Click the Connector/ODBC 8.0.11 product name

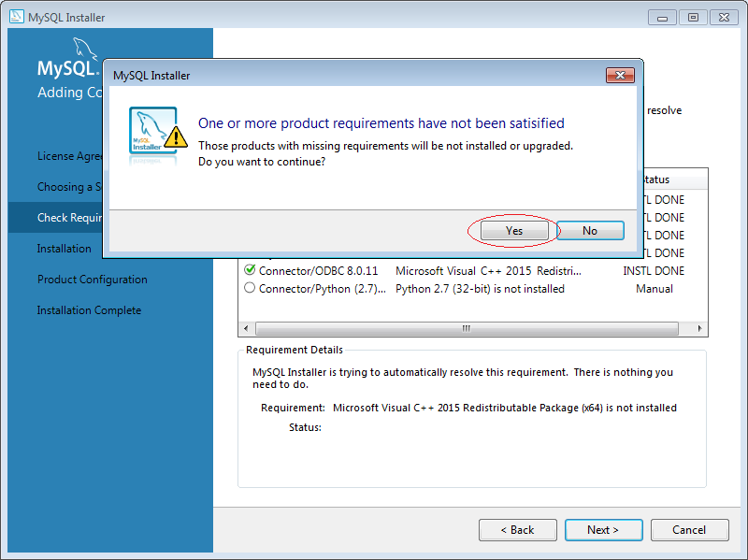coord(318,271)
